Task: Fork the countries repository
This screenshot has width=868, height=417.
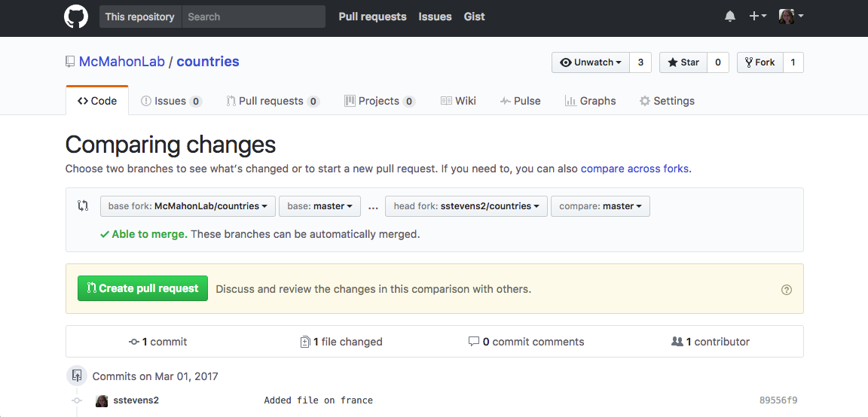Action: pos(759,62)
